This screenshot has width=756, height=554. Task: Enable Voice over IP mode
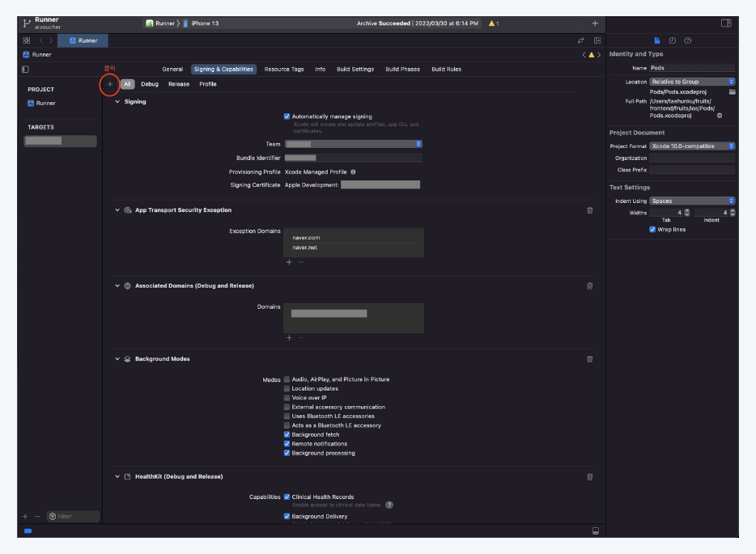pos(287,398)
